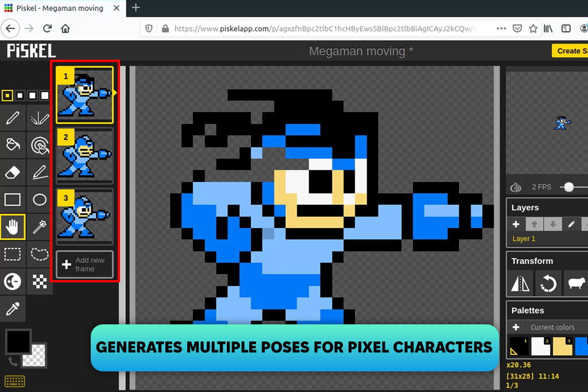Clone current layer to all frames sheep icon
The image size is (588, 392).
click(576, 284)
